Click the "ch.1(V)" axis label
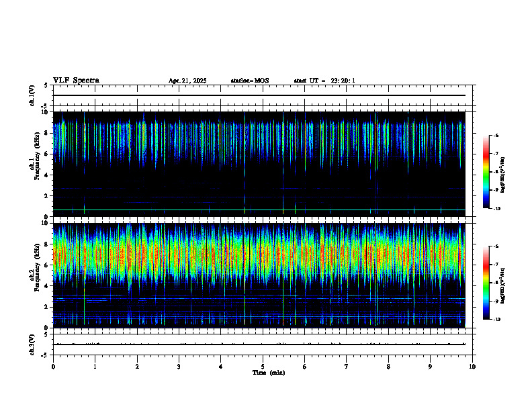The height and width of the screenshot is (411, 532). pos(32,95)
